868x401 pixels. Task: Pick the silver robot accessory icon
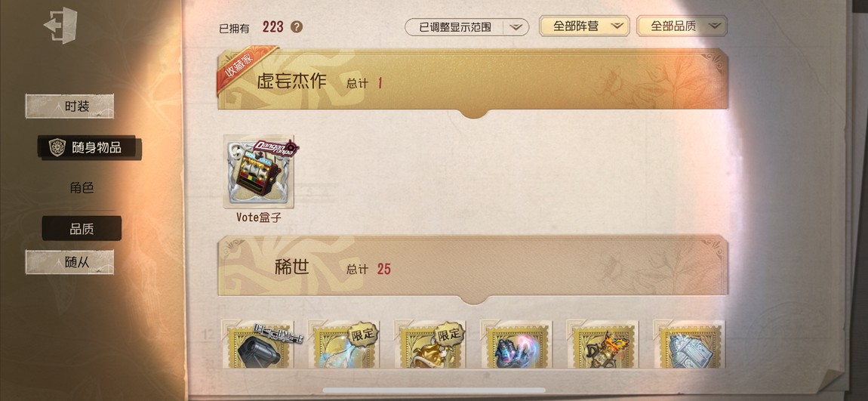(689, 344)
